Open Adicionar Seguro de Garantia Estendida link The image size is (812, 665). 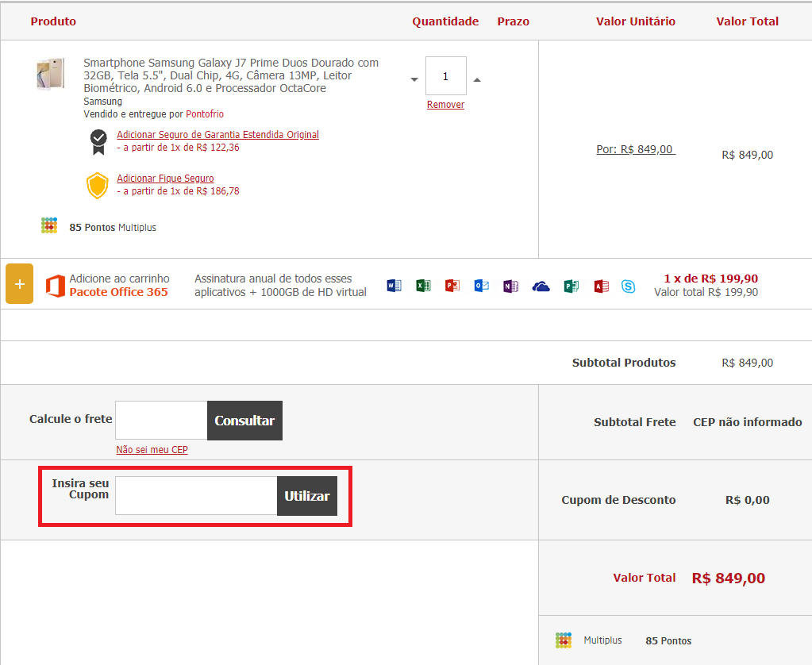[x=217, y=135]
